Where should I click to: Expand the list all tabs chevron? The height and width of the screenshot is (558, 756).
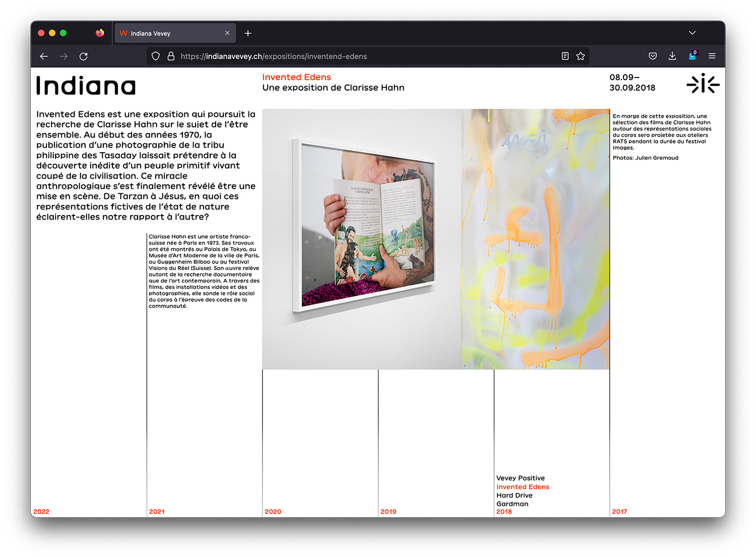click(x=692, y=33)
